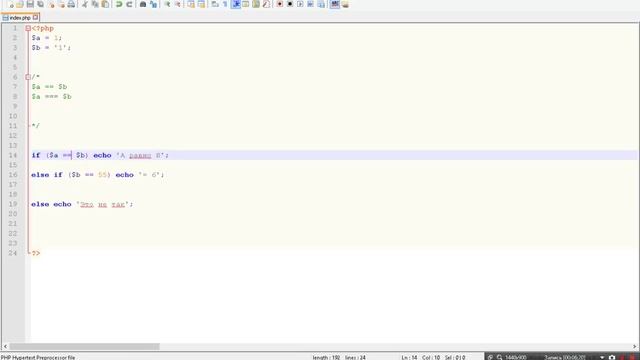Toggle the highlighted indent guide button
This screenshot has width=640, height=360.
coord(236,4)
